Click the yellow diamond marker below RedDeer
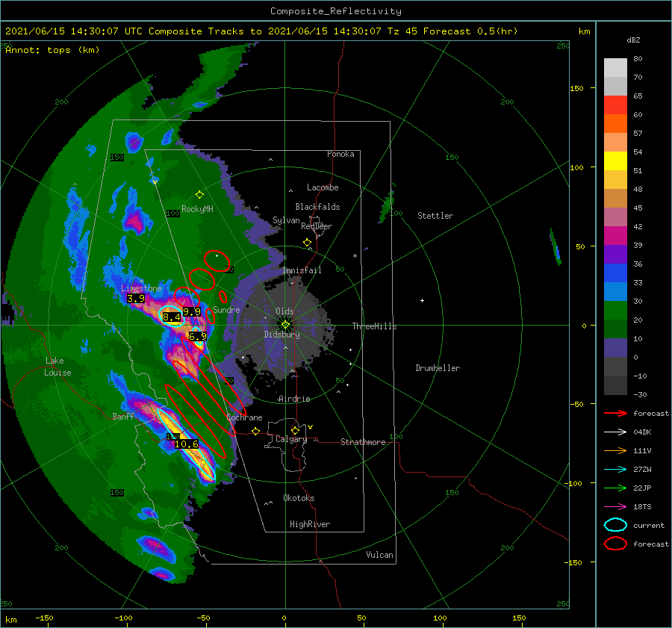Screen dimensions: 672x628 coord(307,243)
